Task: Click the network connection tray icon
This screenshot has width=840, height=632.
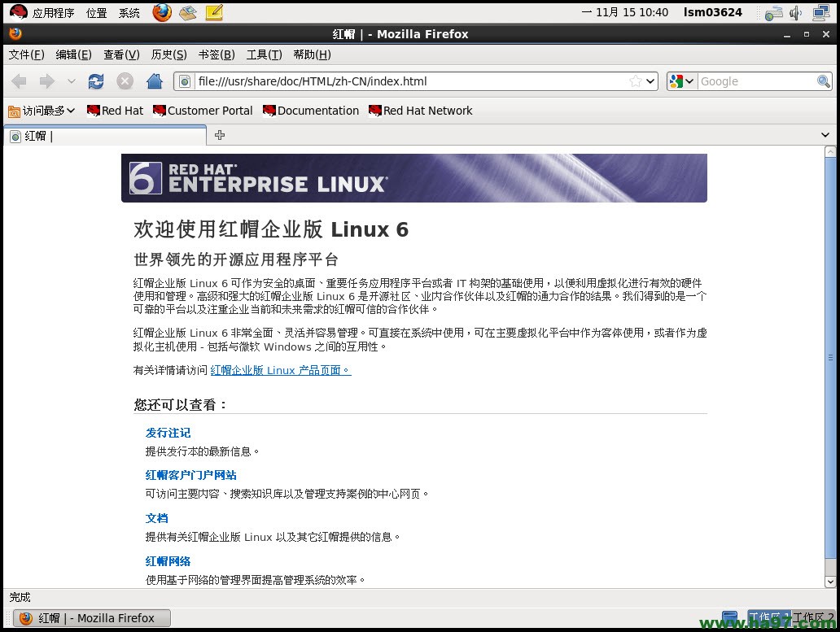Action: point(820,13)
